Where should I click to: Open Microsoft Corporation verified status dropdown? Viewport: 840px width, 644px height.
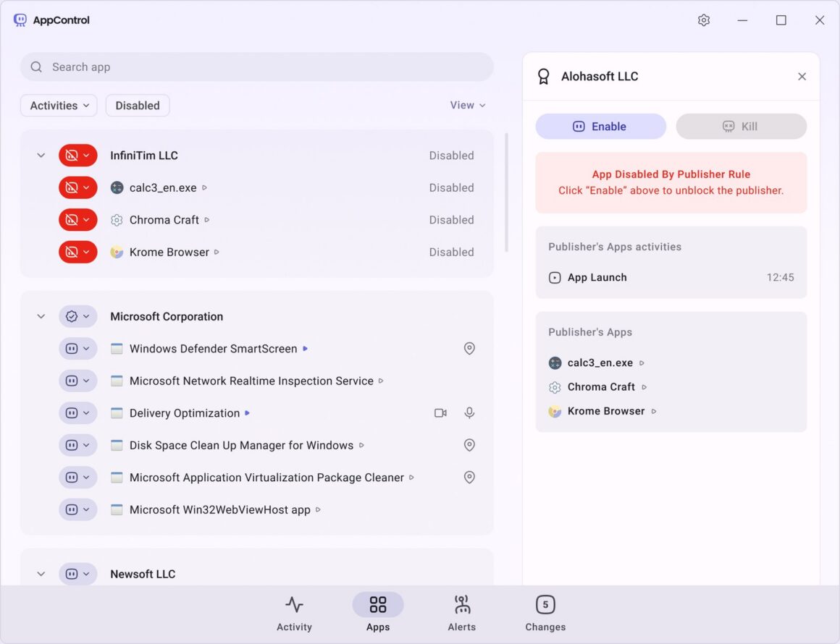[77, 316]
